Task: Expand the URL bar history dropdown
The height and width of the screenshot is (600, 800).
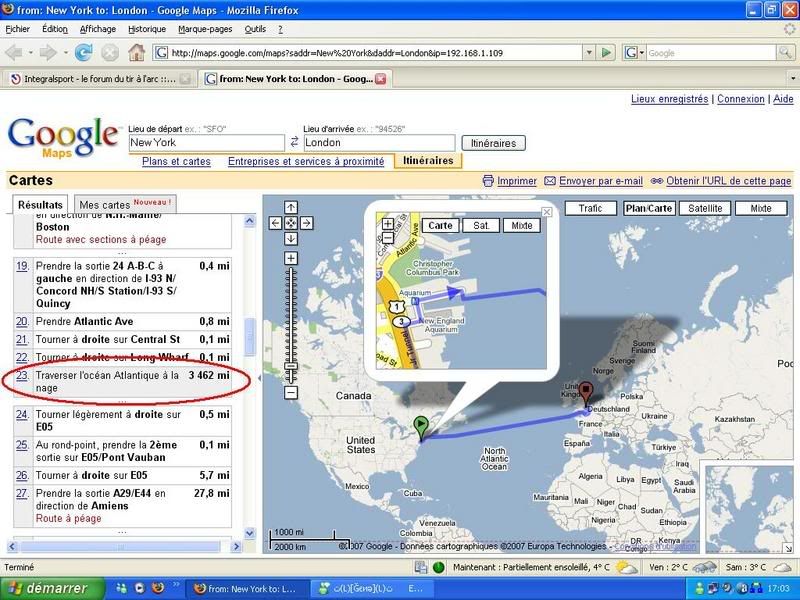Action: [x=589, y=53]
